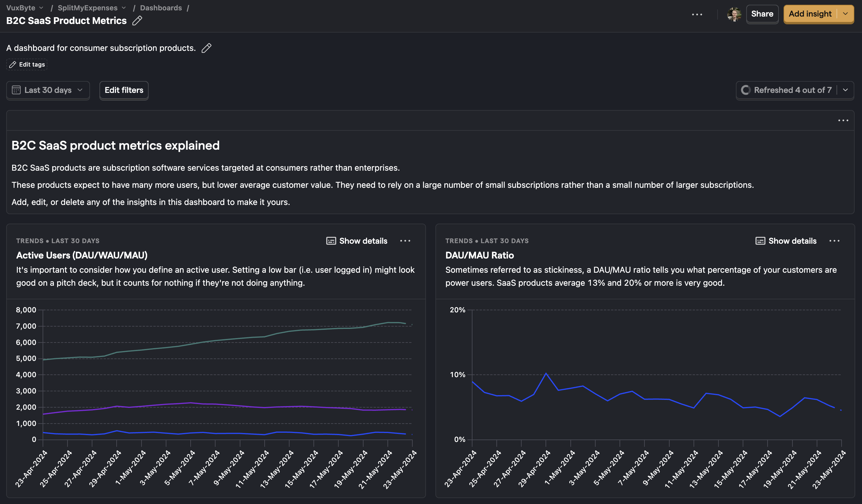Click the Share button

(762, 14)
